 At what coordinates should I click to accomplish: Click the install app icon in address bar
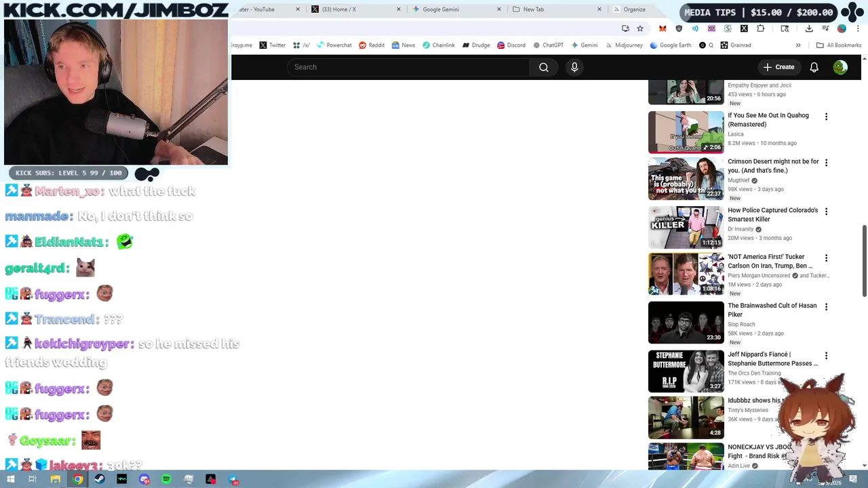pyautogui.click(x=625, y=28)
